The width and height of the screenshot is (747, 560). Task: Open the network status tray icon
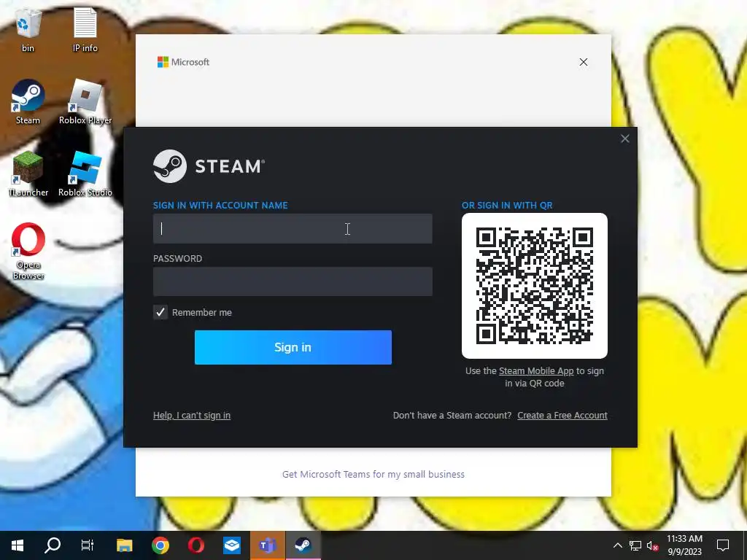[635, 545]
